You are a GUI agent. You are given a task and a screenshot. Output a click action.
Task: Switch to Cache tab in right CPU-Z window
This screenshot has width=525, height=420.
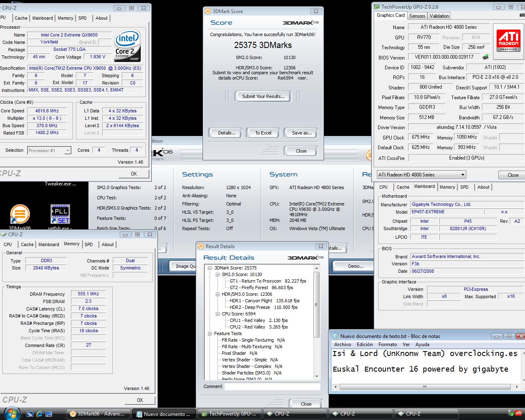(x=403, y=187)
